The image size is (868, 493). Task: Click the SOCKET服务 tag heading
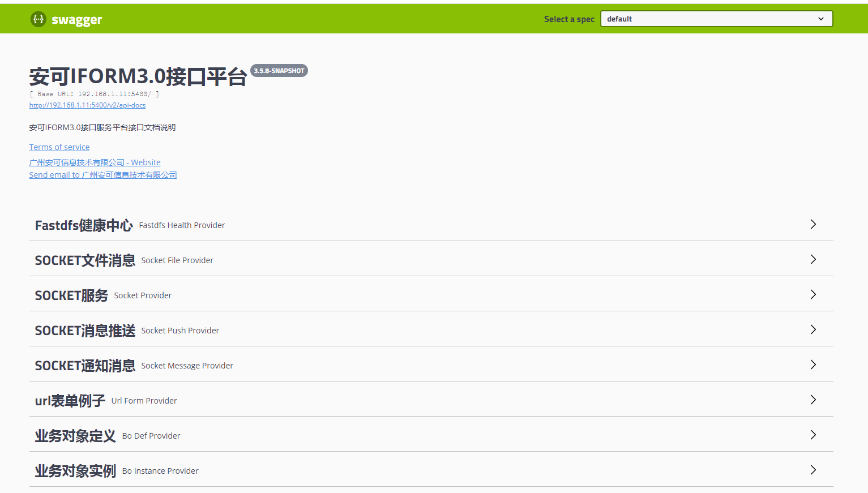click(71, 295)
